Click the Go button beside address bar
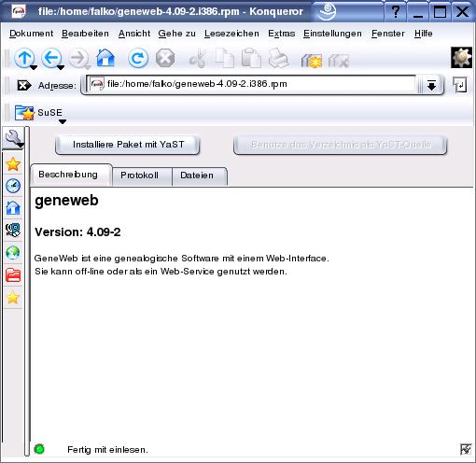The height and width of the screenshot is (463, 476). 460,85
